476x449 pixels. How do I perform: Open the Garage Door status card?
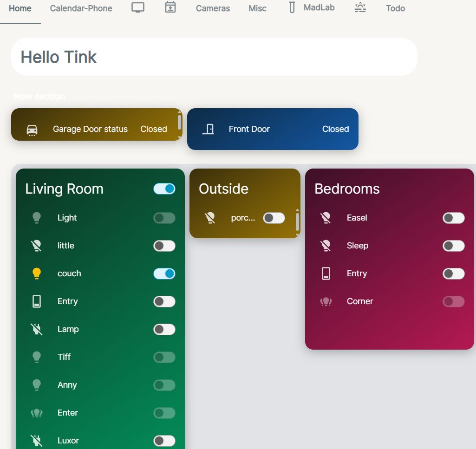(97, 124)
